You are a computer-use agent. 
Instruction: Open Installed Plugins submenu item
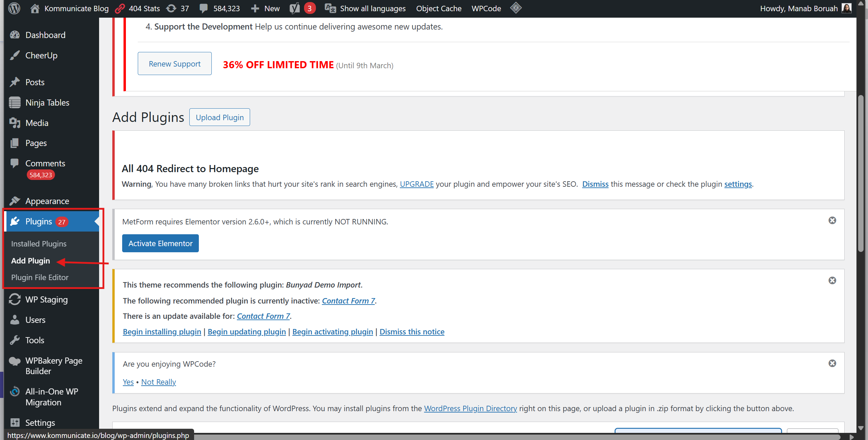[39, 243]
